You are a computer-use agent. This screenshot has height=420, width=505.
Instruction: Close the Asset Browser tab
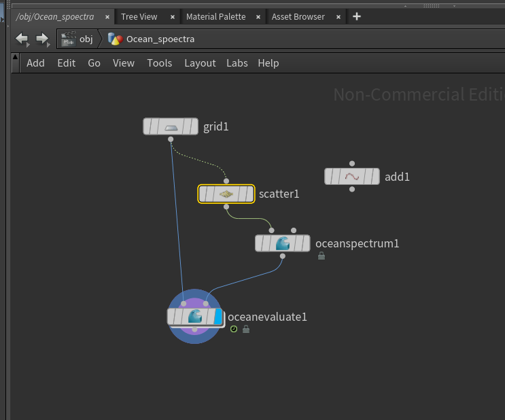pyautogui.click(x=338, y=17)
